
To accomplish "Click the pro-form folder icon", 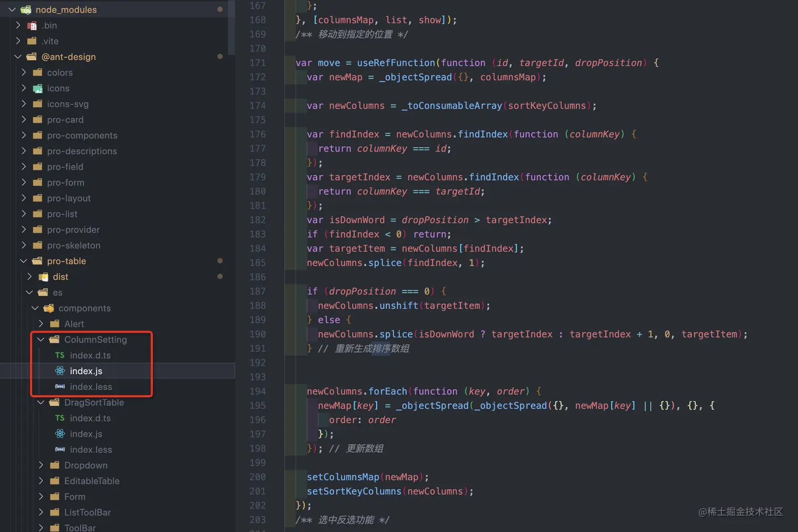I will [37, 182].
